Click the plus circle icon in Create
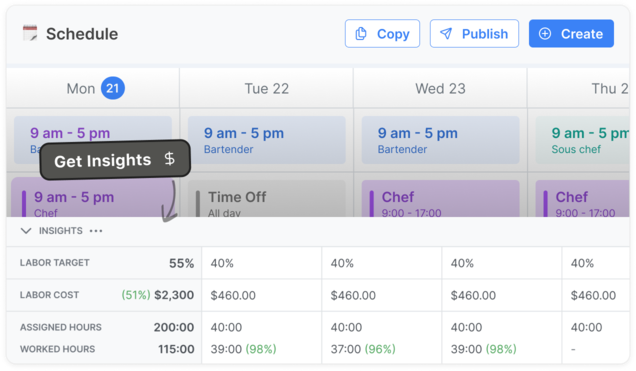The height and width of the screenshot is (371, 636). click(x=545, y=34)
